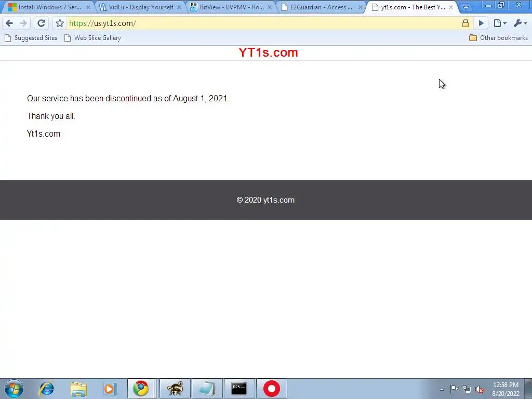This screenshot has height=399, width=532.
Task: Close the yt1s.com tab
Action: (451, 7)
